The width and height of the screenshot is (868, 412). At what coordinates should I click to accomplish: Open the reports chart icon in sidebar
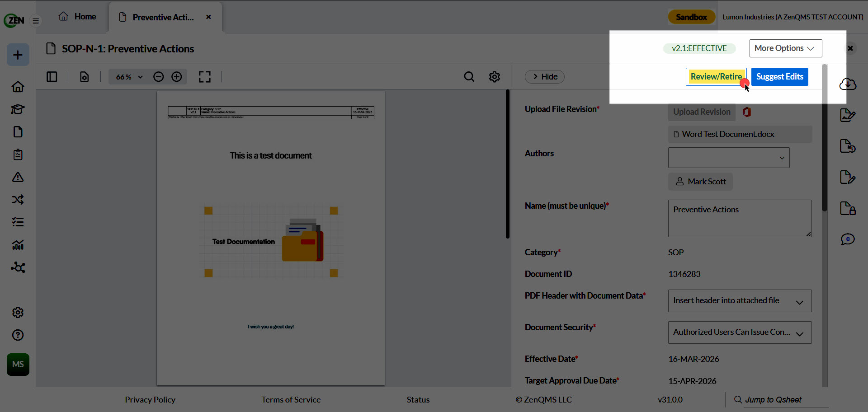point(18,244)
